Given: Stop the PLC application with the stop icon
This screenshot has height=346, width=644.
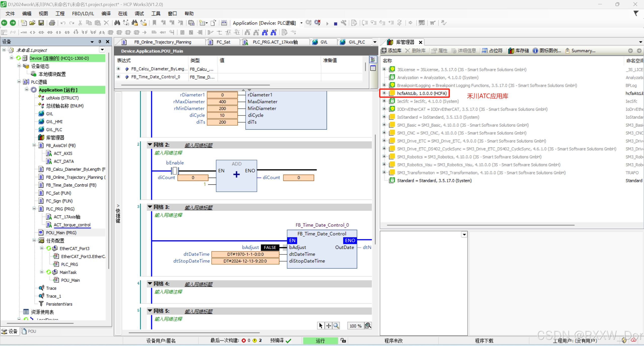Looking at the screenshot, I should pos(335,23).
